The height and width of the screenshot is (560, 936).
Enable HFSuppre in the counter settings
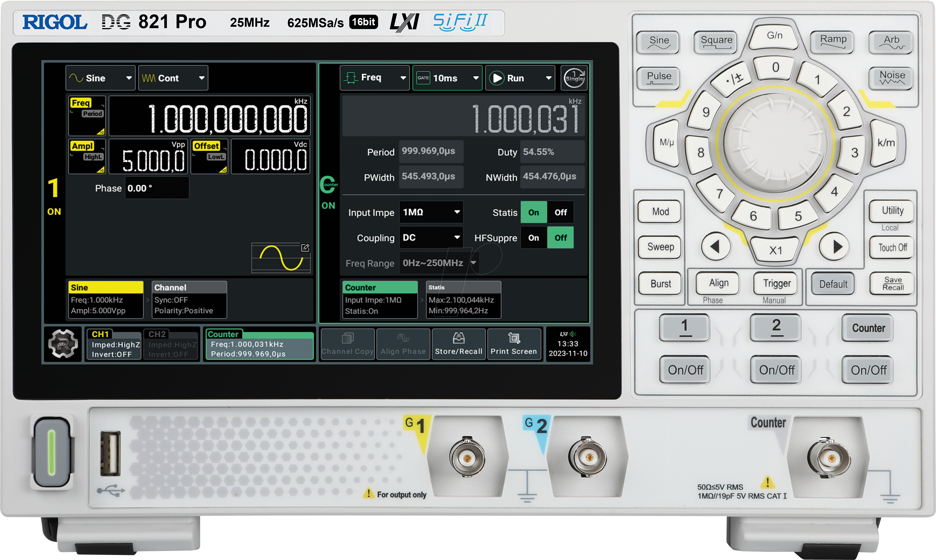534,238
